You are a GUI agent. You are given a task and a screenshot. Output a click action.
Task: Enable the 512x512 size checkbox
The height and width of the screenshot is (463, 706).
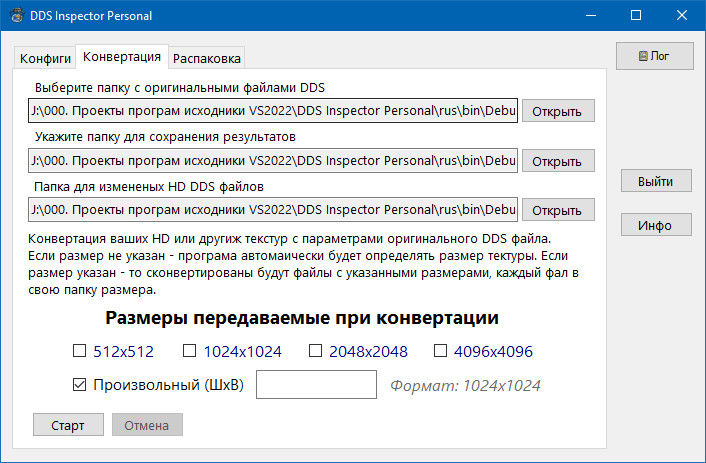[x=79, y=351]
